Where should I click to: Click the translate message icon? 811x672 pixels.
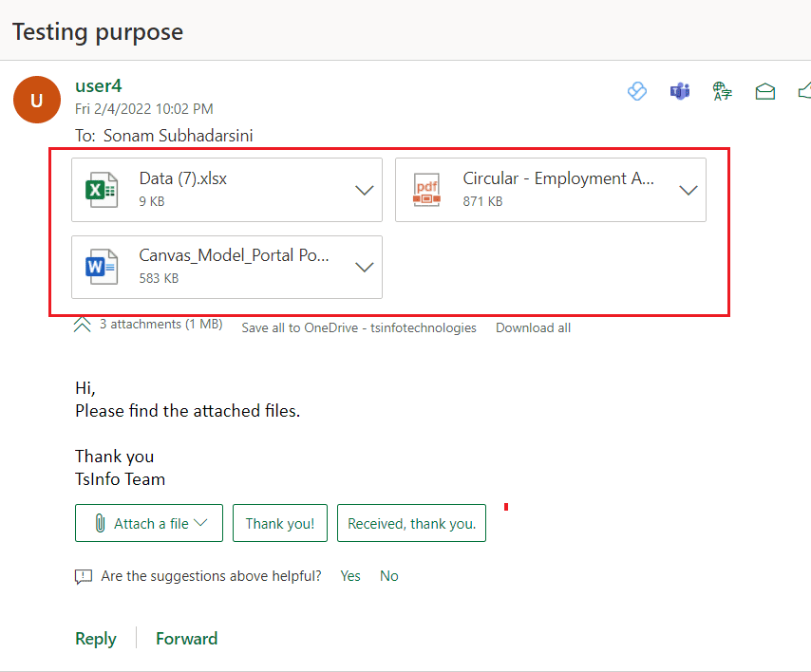point(722,91)
